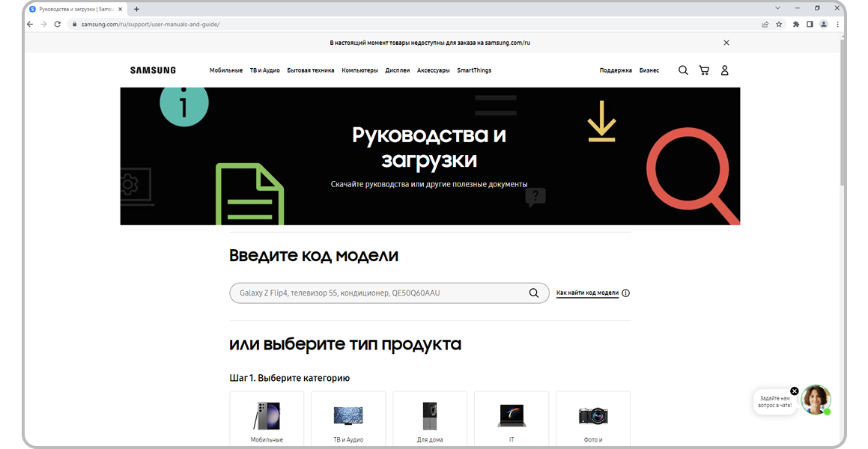Expand the Бытовая техника menu

pyautogui.click(x=311, y=70)
